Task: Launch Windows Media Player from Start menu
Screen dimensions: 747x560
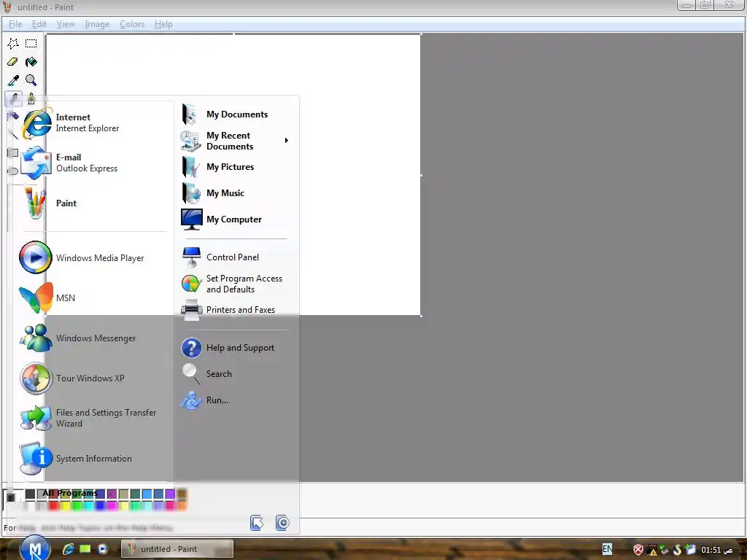Action: point(93,257)
